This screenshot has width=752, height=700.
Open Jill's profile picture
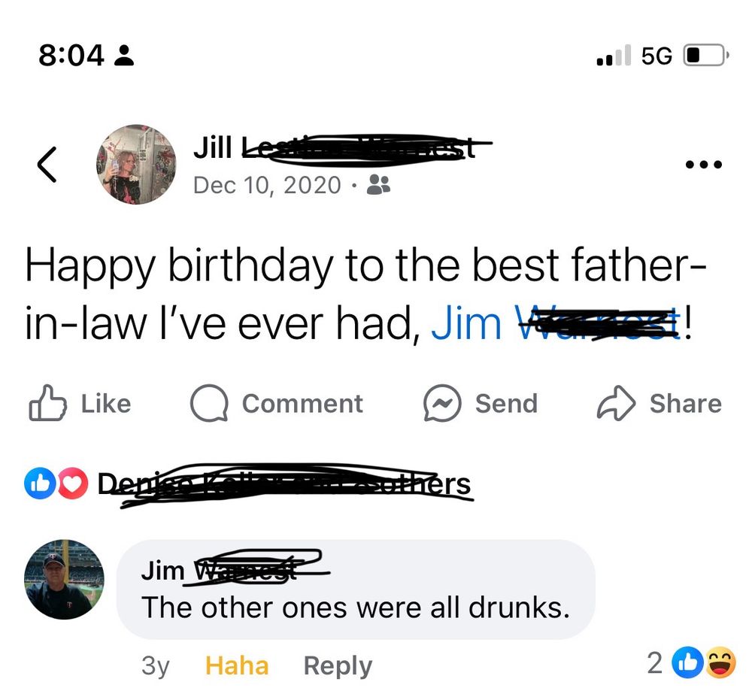pos(136,165)
